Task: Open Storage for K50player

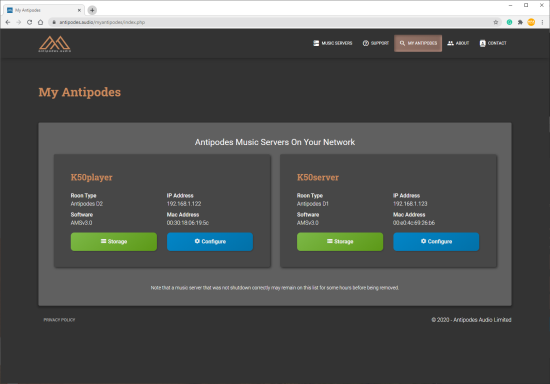Action: coord(114,242)
